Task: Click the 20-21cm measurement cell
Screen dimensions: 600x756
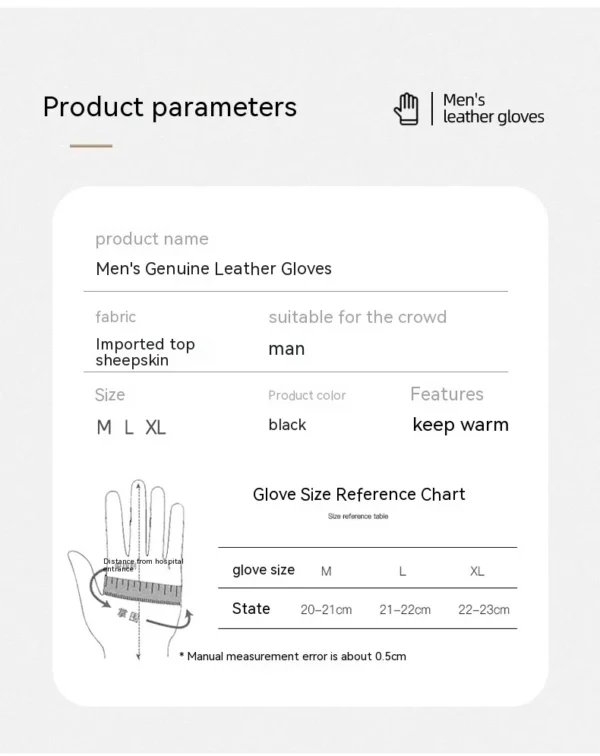Action: pyautogui.click(x=326, y=610)
